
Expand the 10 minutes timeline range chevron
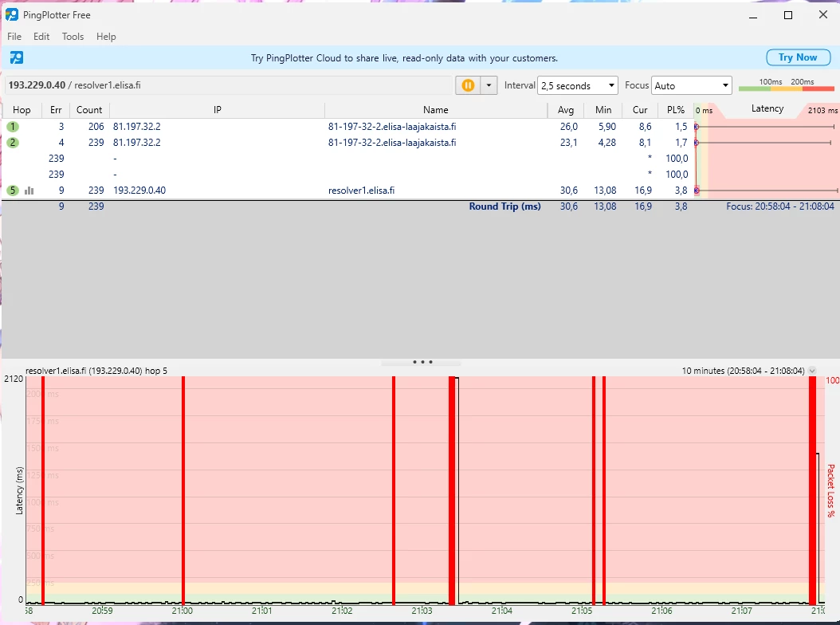pyautogui.click(x=812, y=371)
